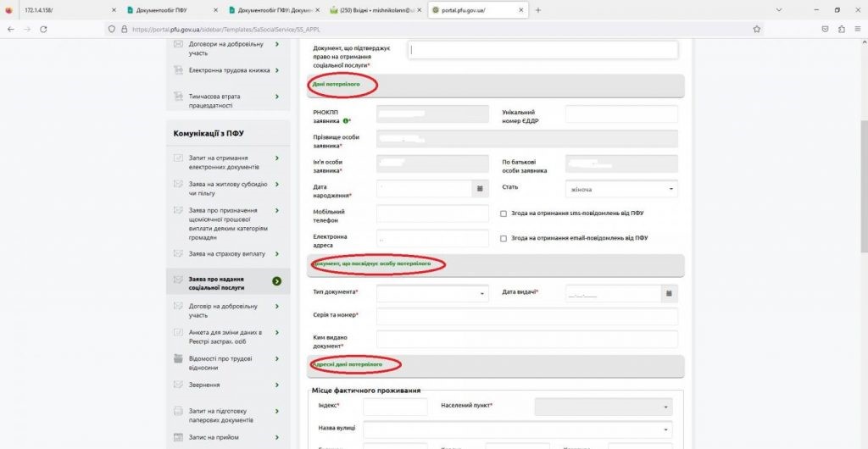Enable email-повідомлень від ПФУ consent checkbox
Image resolution: width=868 pixels, height=449 pixels.
tap(504, 238)
